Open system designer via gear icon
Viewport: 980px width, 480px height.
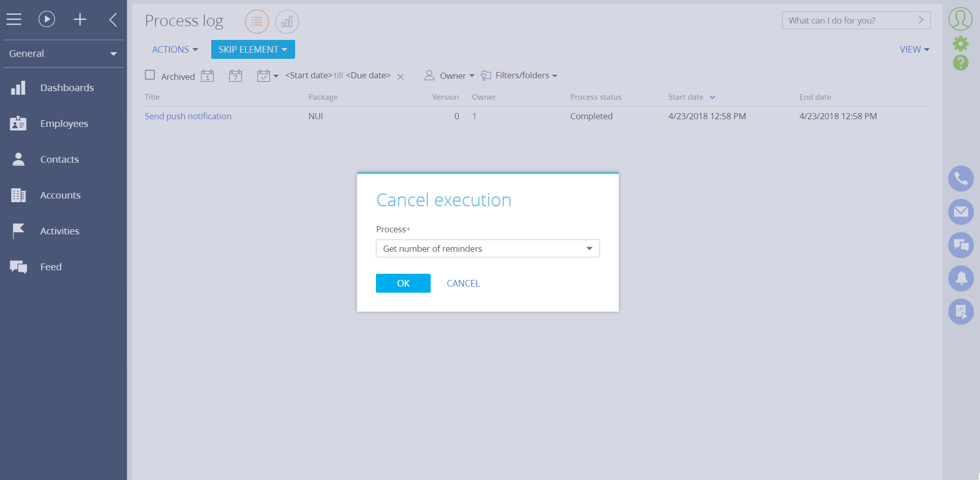pos(961,44)
